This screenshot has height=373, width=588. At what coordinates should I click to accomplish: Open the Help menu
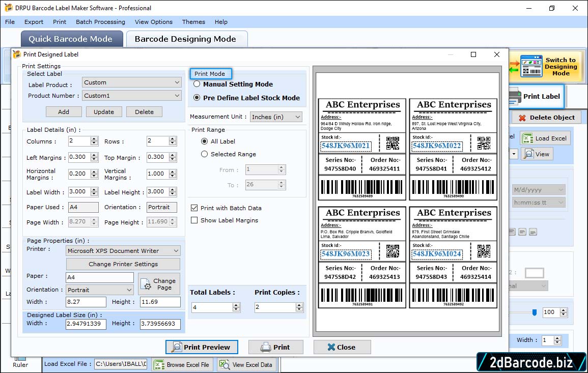[x=221, y=22]
